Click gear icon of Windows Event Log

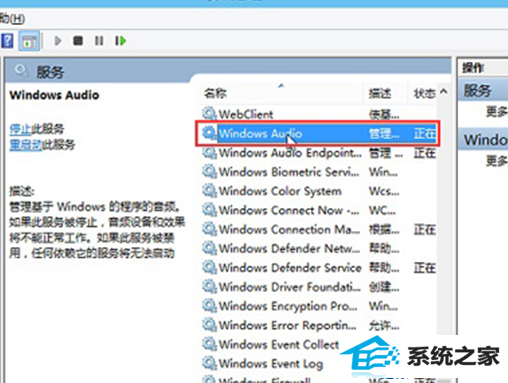pos(209,363)
